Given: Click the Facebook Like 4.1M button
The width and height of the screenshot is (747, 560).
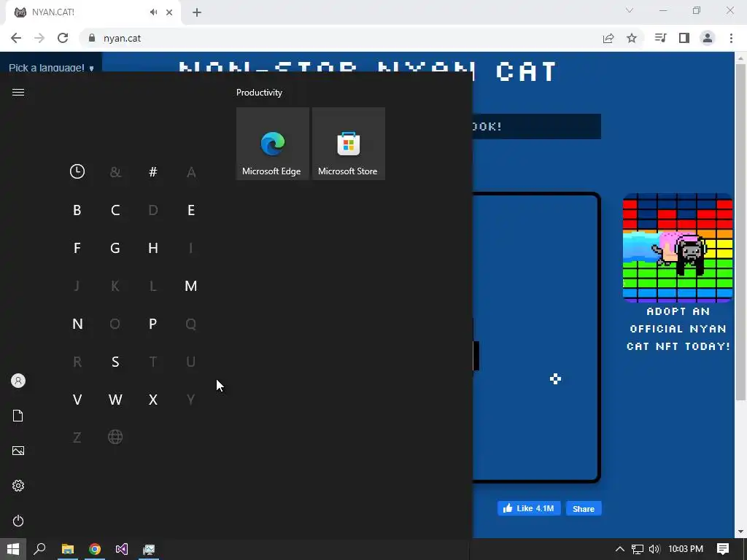Looking at the screenshot, I should coord(529,508).
